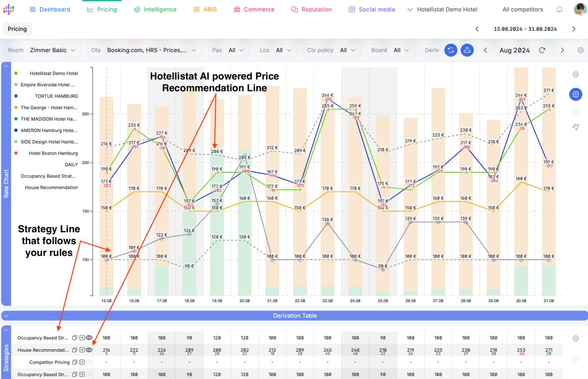Open the chart settings gear icon
The height and width of the screenshot is (379, 588).
(x=576, y=75)
